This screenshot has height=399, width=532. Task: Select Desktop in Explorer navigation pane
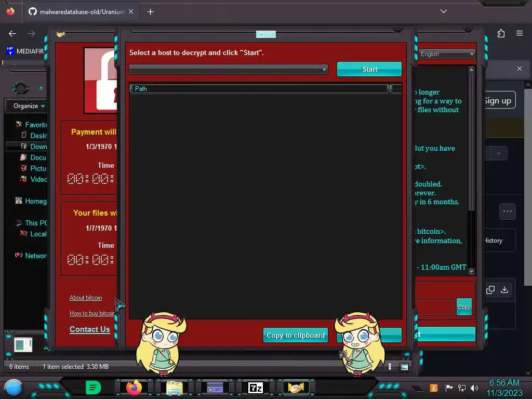pyautogui.click(x=34, y=136)
